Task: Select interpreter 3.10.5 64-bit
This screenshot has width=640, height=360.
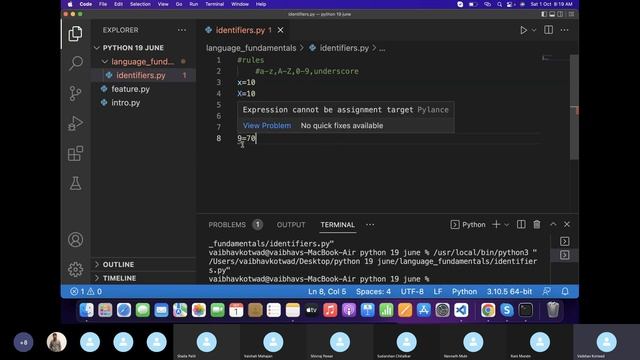Action: [509, 291]
